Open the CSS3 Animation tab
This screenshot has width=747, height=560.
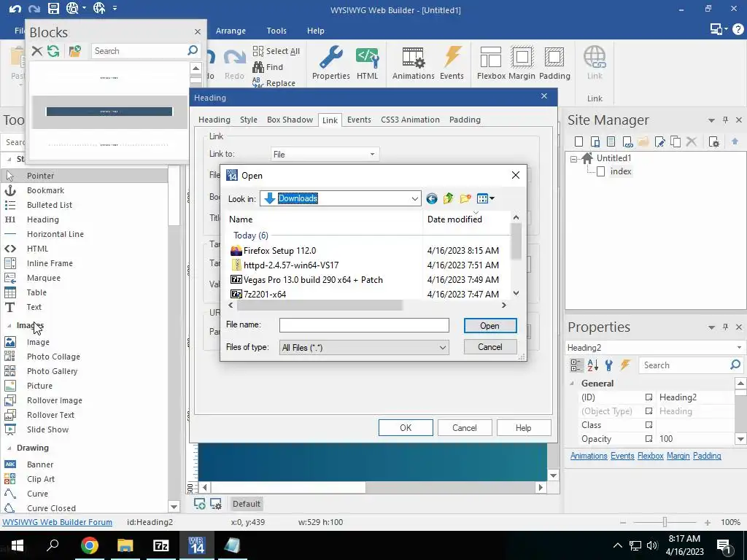pyautogui.click(x=410, y=120)
